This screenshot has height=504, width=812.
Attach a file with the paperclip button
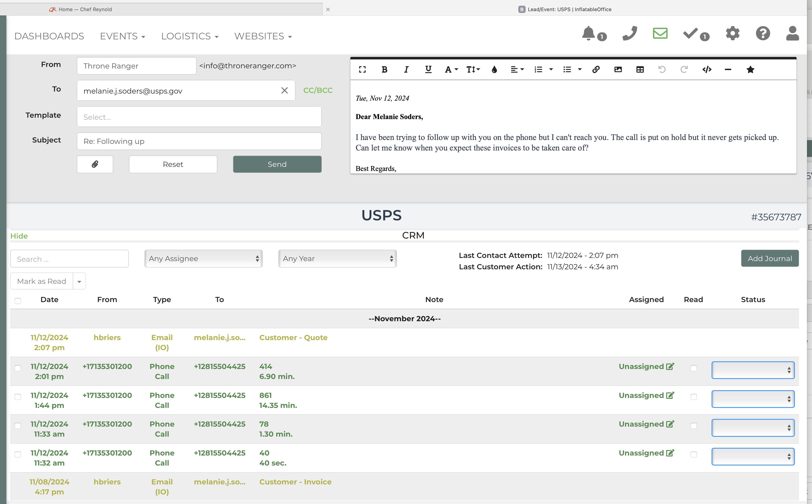click(x=95, y=164)
